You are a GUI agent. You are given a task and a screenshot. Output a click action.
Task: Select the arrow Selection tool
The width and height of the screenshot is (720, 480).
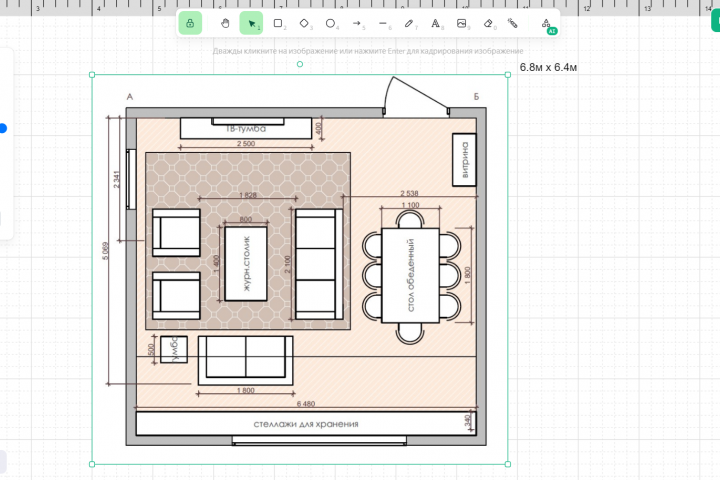coord(251,23)
